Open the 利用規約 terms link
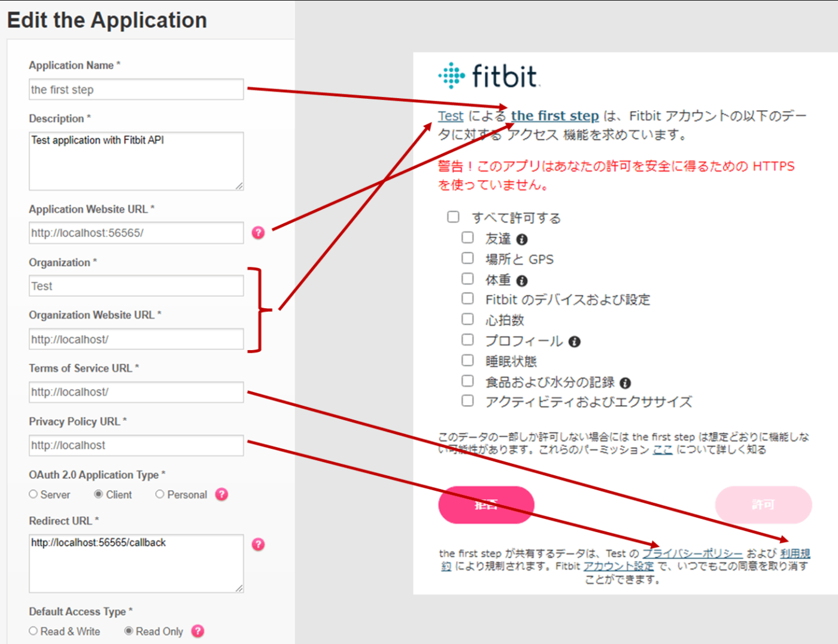 point(796,554)
